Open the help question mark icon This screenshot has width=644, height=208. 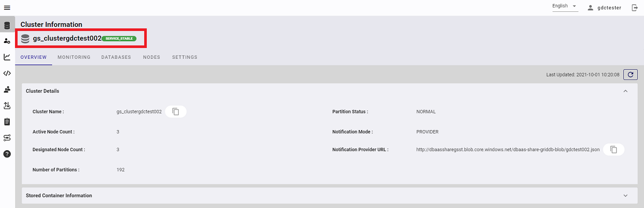click(7, 154)
